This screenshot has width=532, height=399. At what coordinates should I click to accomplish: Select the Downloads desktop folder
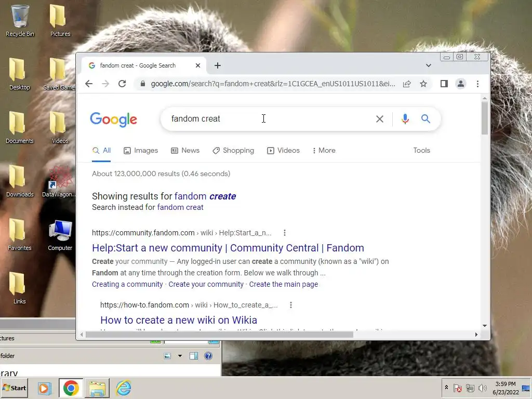point(20,181)
